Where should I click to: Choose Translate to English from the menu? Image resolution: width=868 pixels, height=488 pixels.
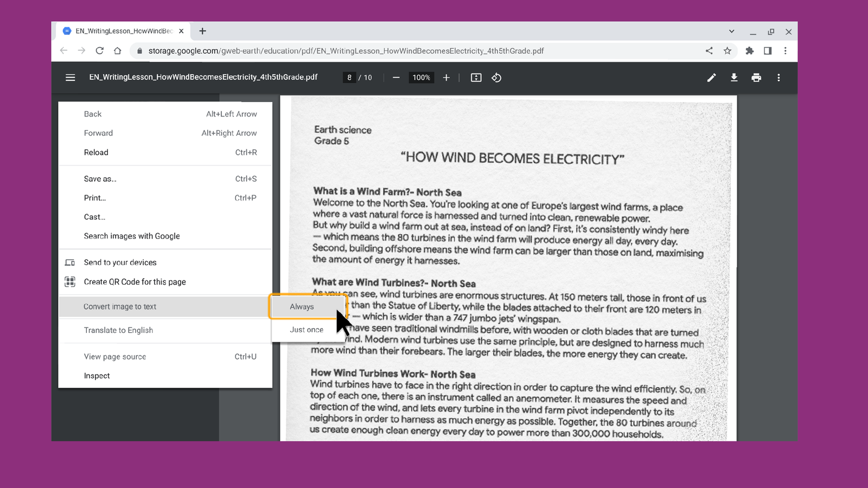[118, 330]
